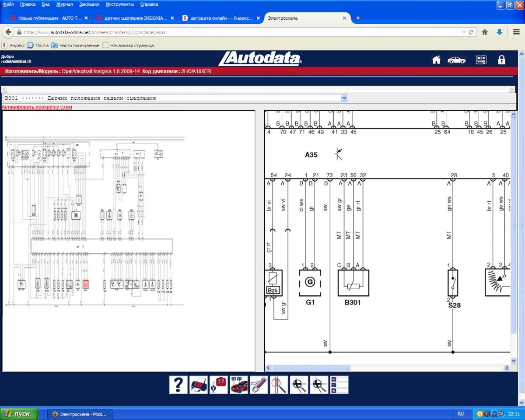
Task: Open a new browser tab
Action: [x=358, y=18]
